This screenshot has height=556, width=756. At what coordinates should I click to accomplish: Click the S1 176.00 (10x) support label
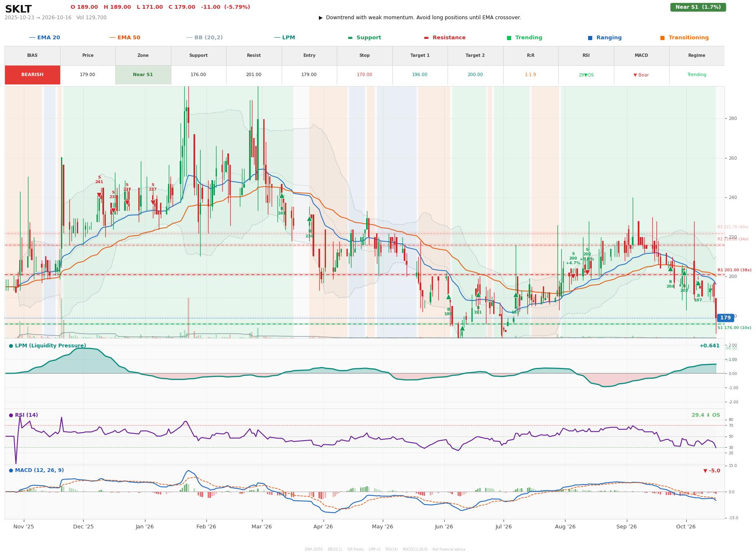coord(734,328)
